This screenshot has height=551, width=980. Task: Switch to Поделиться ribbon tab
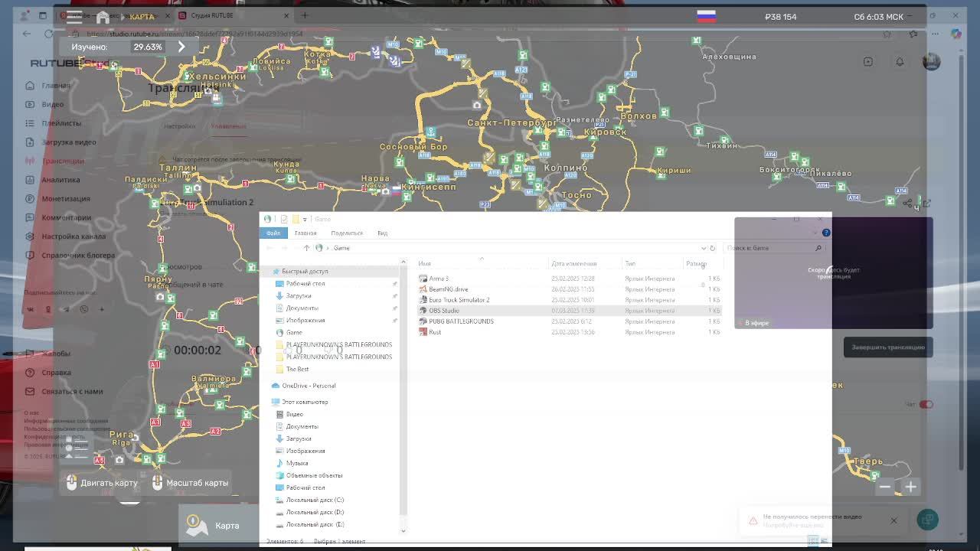(x=347, y=233)
